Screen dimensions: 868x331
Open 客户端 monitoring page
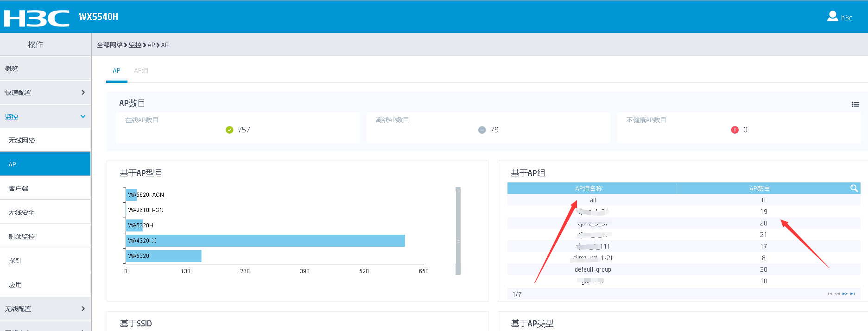click(x=45, y=188)
